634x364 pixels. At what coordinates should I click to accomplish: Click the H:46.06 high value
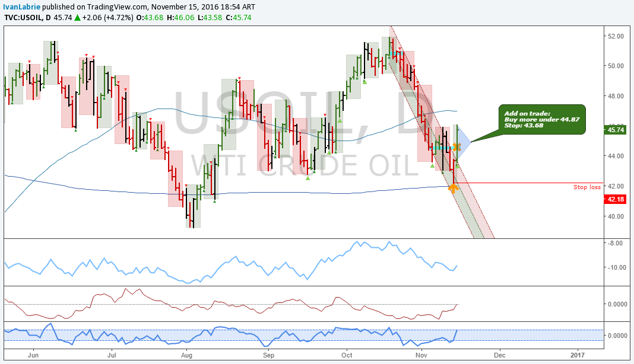180,17
